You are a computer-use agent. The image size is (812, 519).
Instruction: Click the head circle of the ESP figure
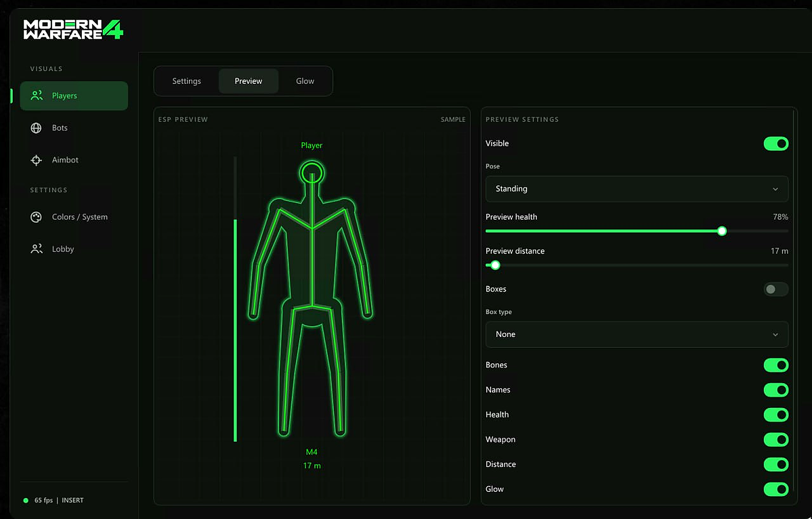click(312, 173)
